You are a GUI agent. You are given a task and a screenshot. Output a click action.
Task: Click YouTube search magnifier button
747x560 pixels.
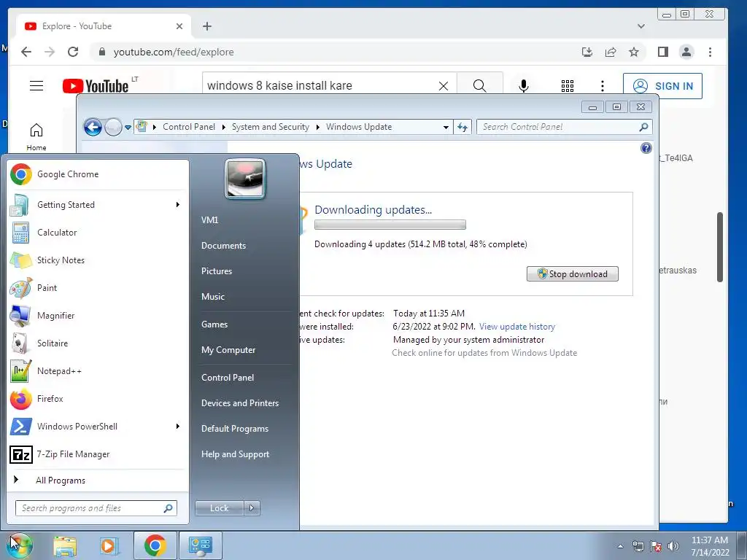pyautogui.click(x=480, y=86)
